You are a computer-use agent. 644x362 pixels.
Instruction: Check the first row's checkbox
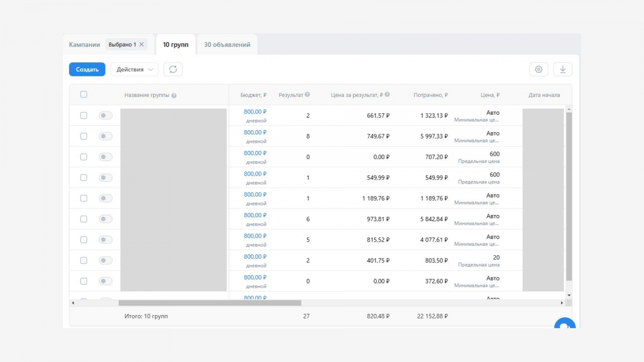84,115
